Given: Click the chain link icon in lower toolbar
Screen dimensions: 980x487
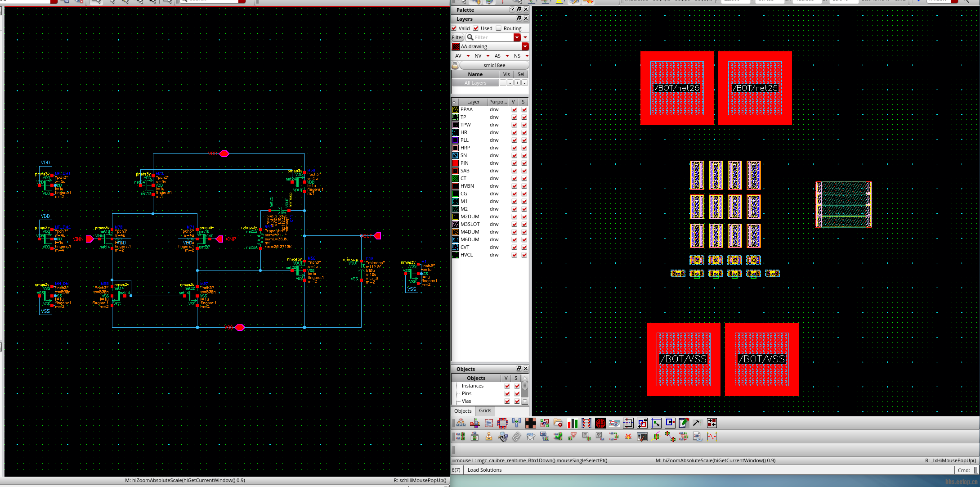Looking at the screenshot, I should tap(516, 437).
